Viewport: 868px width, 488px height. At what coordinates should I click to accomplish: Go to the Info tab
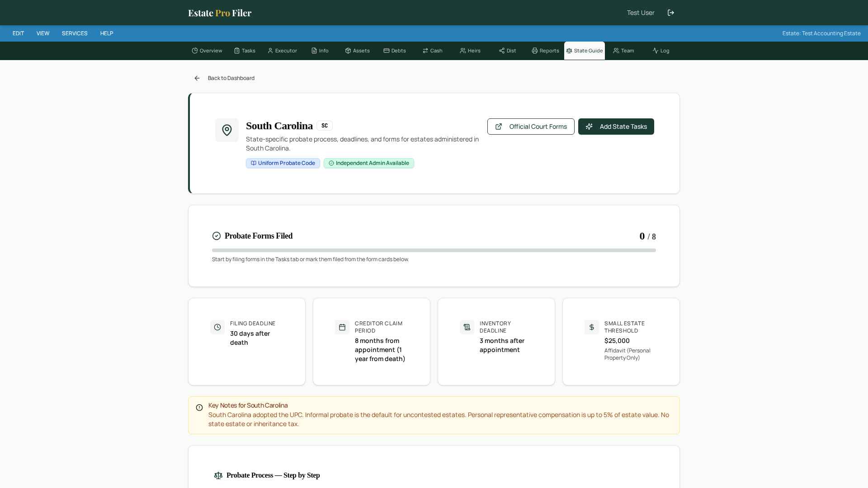point(320,51)
